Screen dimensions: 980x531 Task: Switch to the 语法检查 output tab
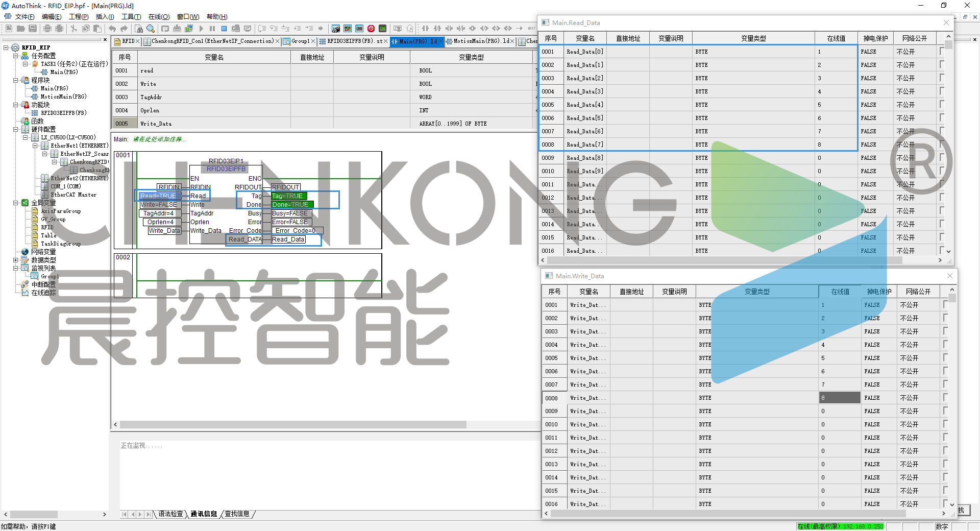[170, 514]
